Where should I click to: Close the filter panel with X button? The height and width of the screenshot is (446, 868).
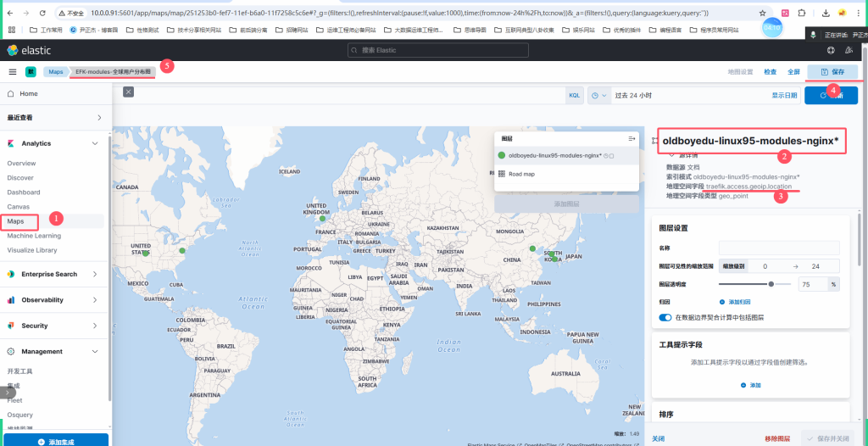(128, 92)
